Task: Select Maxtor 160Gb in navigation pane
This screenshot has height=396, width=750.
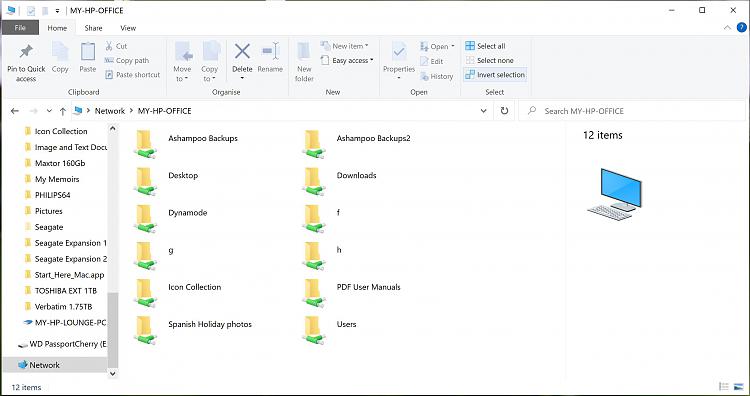Action: click(x=55, y=163)
